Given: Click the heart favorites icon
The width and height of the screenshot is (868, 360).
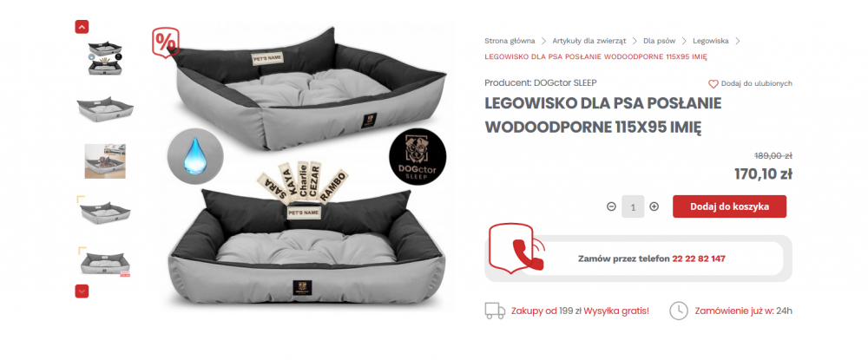Looking at the screenshot, I should tap(713, 84).
